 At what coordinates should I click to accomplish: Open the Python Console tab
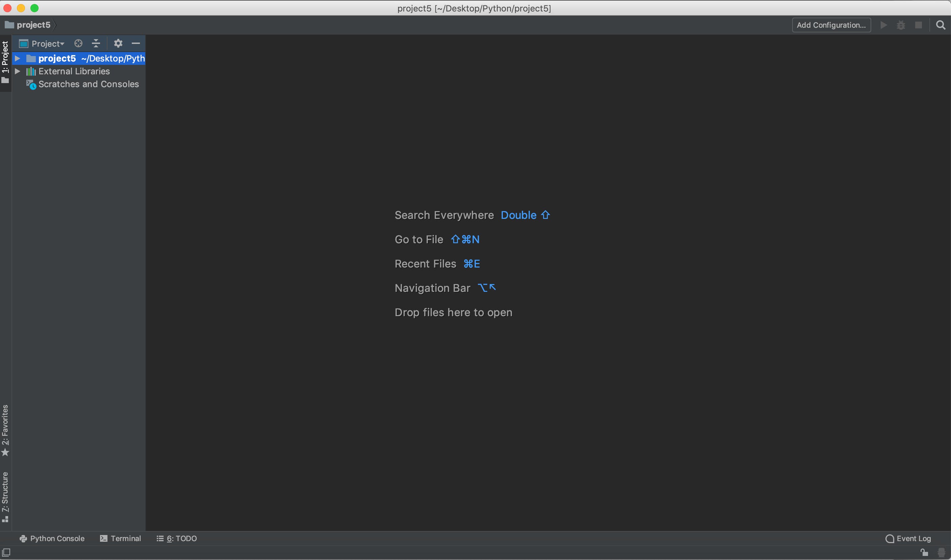[52, 538]
